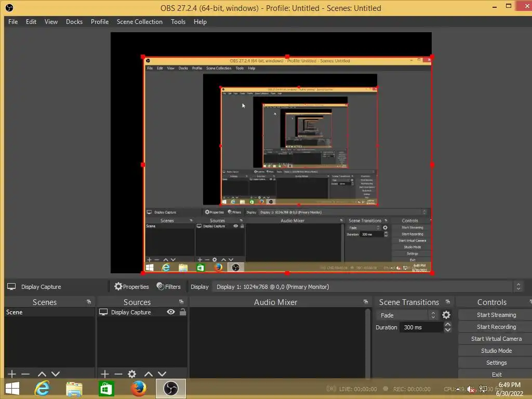532x399 pixels.
Task: Open the clock showing 6:49 PM
Action: 509,389
